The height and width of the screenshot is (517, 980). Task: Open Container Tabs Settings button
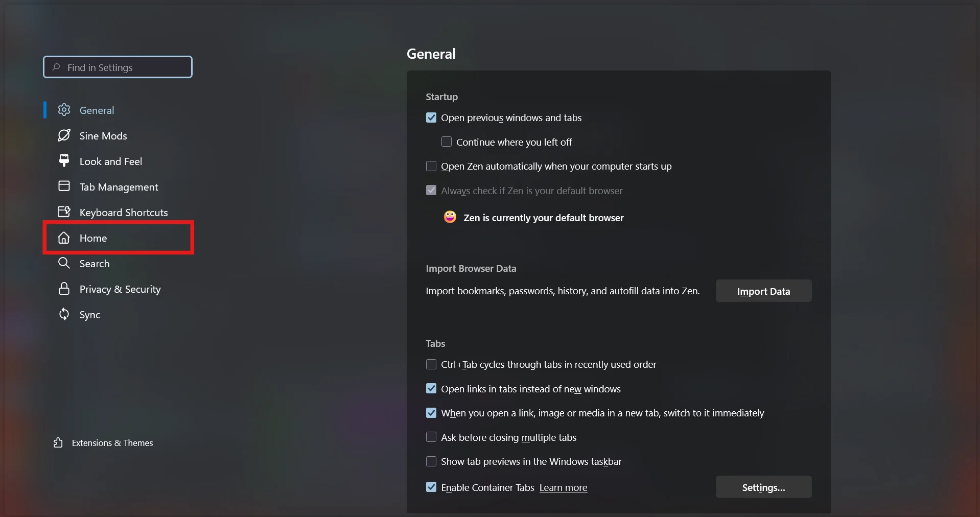click(x=763, y=487)
